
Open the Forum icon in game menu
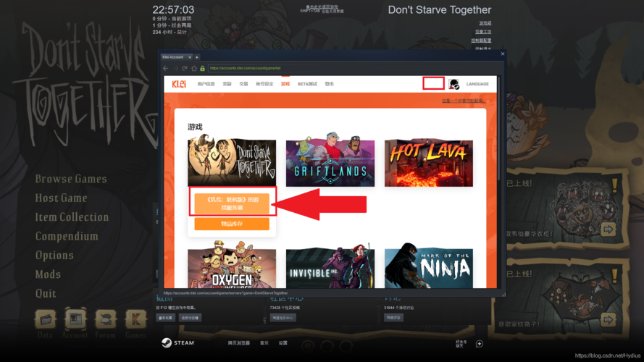click(106, 319)
